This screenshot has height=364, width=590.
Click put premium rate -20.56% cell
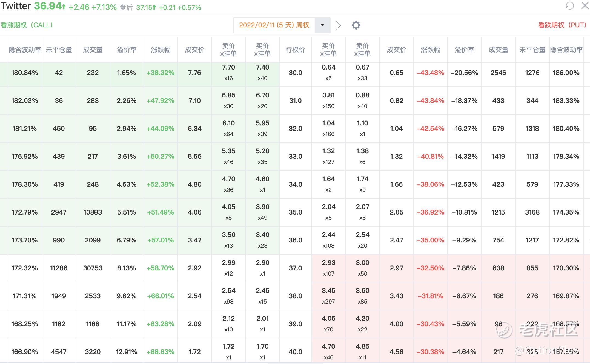pos(464,73)
